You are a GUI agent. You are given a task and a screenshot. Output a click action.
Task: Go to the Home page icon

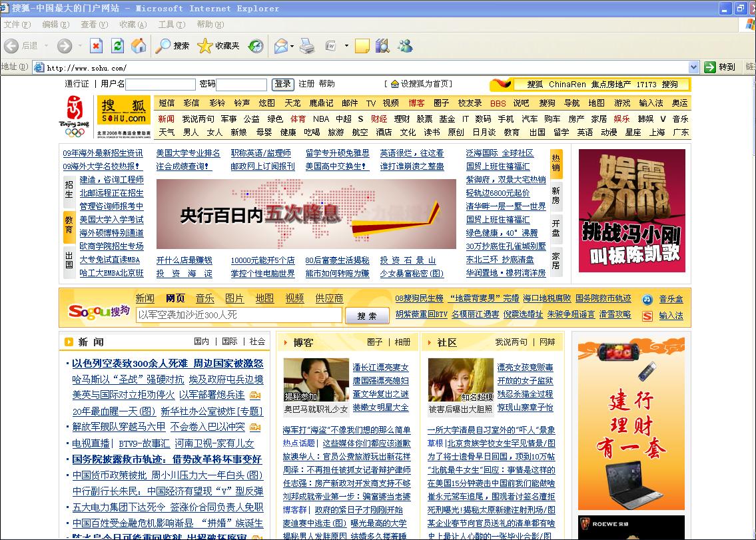139,46
